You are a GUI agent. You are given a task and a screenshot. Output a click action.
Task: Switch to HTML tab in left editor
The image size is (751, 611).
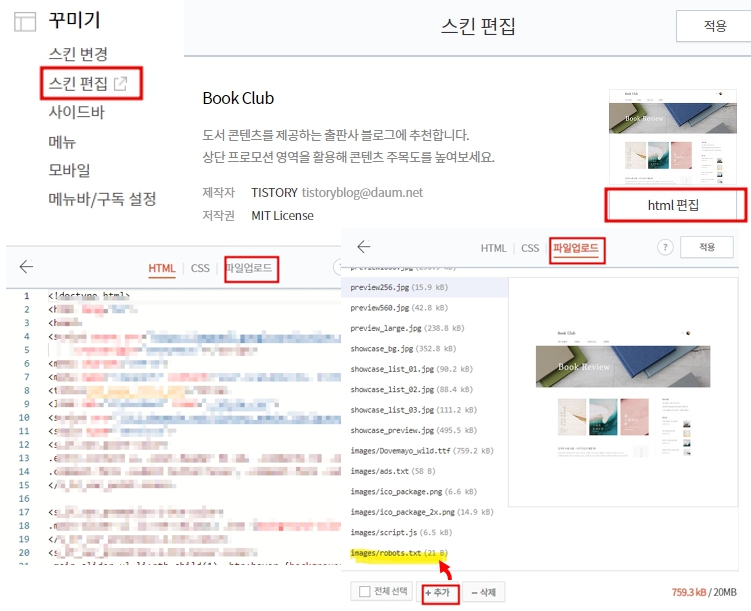(x=161, y=268)
